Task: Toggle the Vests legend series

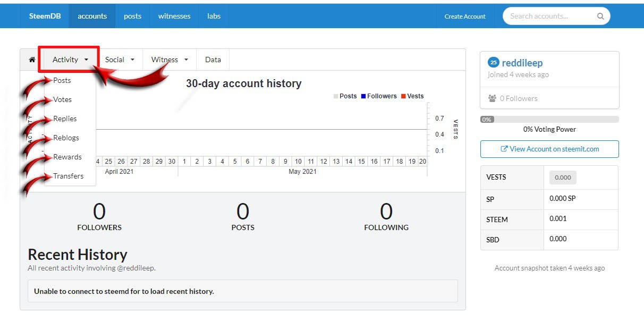Action: click(412, 96)
